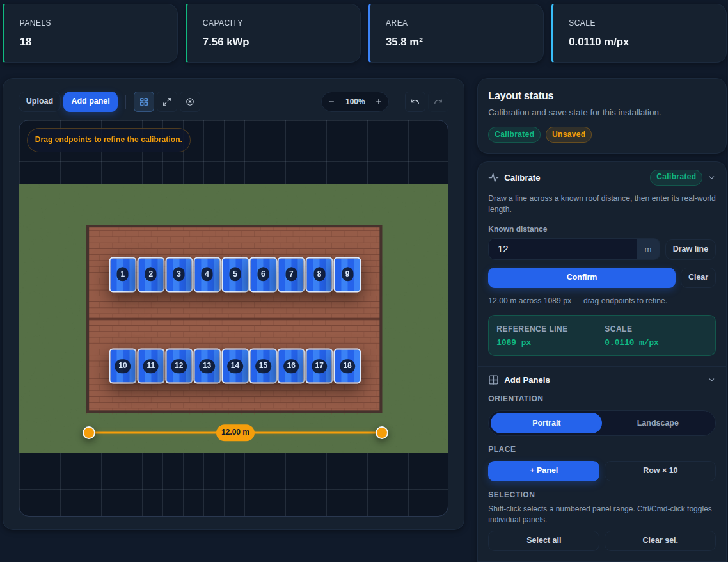This screenshot has height=562, width=728.
Task: Click the Calibrated badge under Layout status
Action: [514, 134]
